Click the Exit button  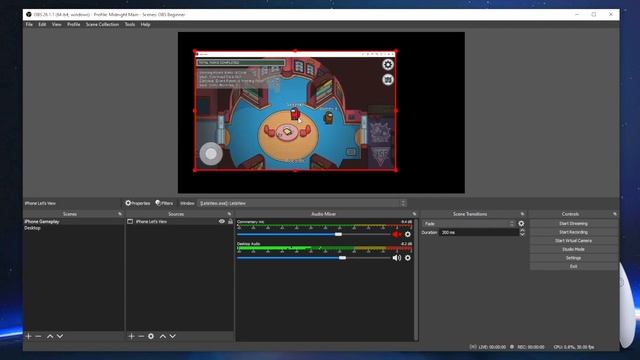(x=573, y=267)
